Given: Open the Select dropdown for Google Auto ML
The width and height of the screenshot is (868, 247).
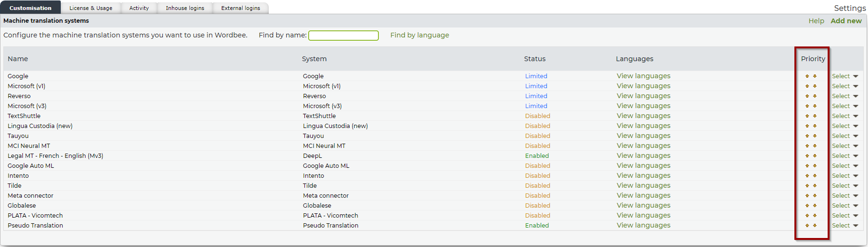Looking at the screenshot, I should [845, 166].
